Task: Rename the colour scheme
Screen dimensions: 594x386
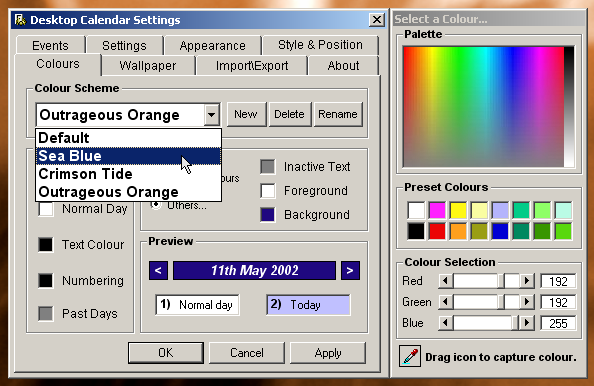Action: tap(338, 114)
